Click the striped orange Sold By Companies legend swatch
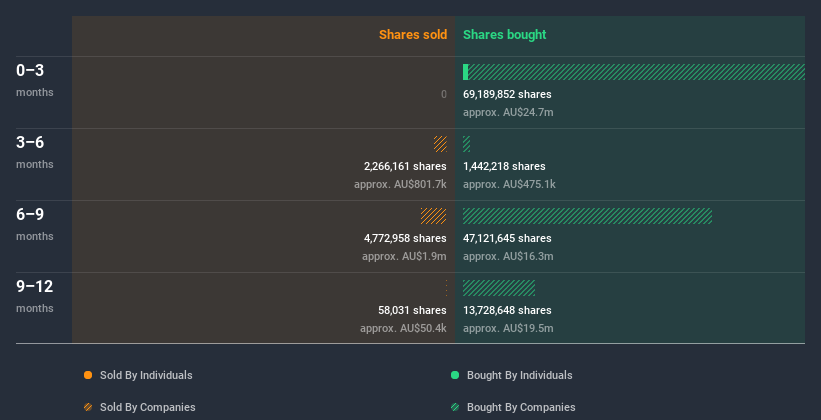The height and width of the screenshot is (420, 821). [88, 407]
